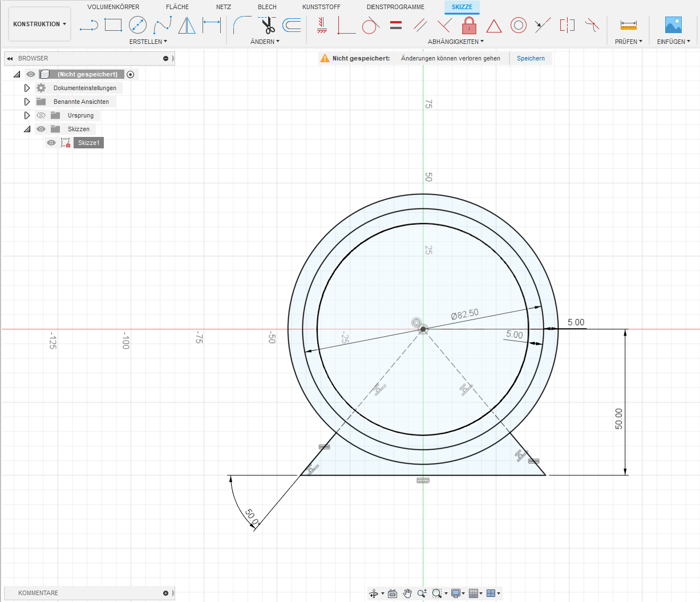Screen dimensions: 700x602
Task: Click the Pan hand tool
Action: point(407,593)
